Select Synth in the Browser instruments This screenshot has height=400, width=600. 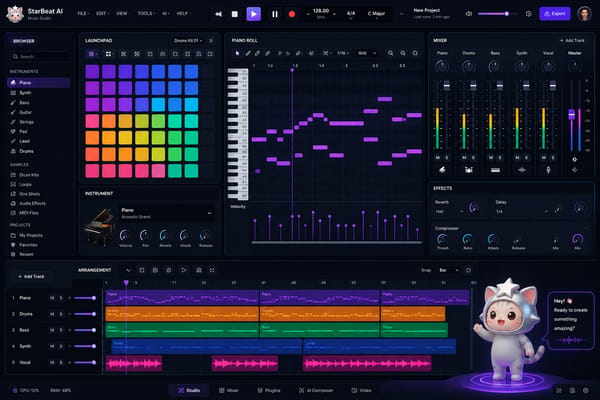tap(39, 93)
